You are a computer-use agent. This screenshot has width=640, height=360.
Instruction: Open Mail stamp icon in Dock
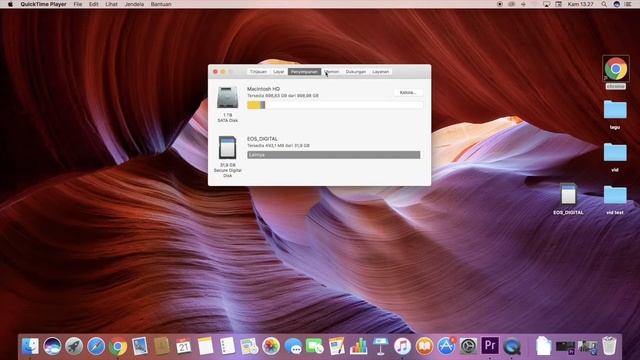140,346
